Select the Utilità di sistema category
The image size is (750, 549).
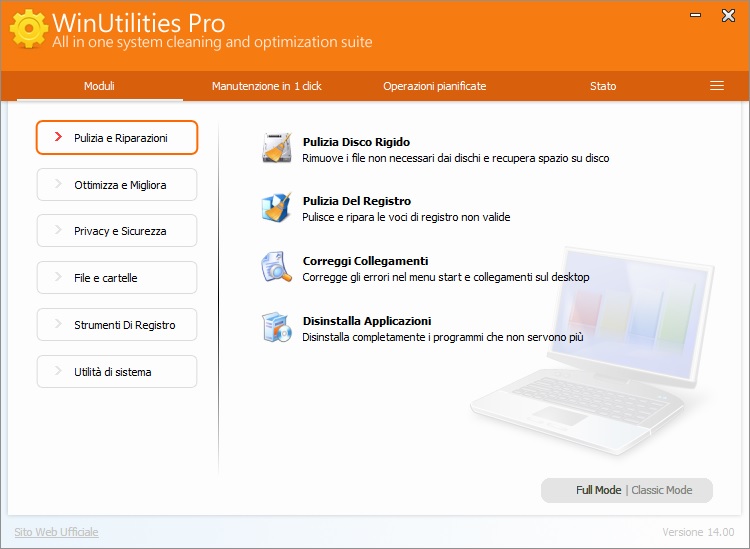tap(117, 372)
